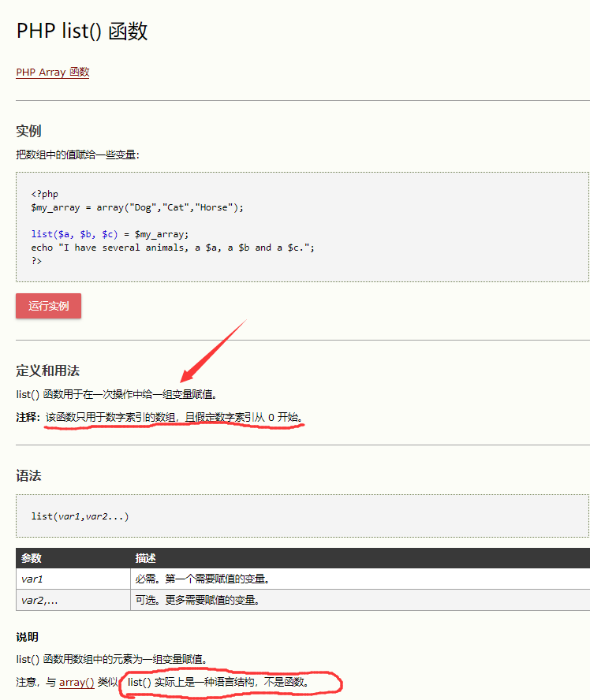Click the cell '可选。更多需要赋值的变量。'

coord(360,600)
